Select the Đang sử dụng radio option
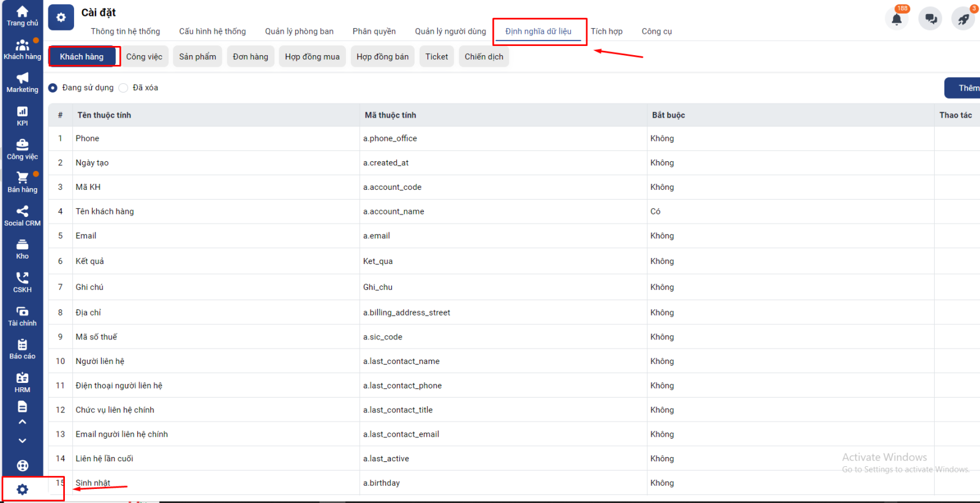The image size is (980, 503). [53, 88]
